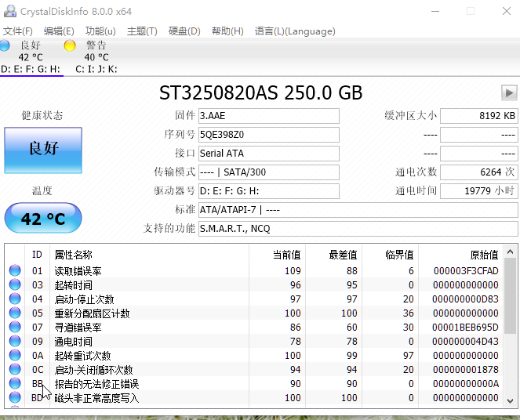The height and width of the screenshot is (420, 520).
Task: Open the 帮助(H) menu
Action: [227, 31]
